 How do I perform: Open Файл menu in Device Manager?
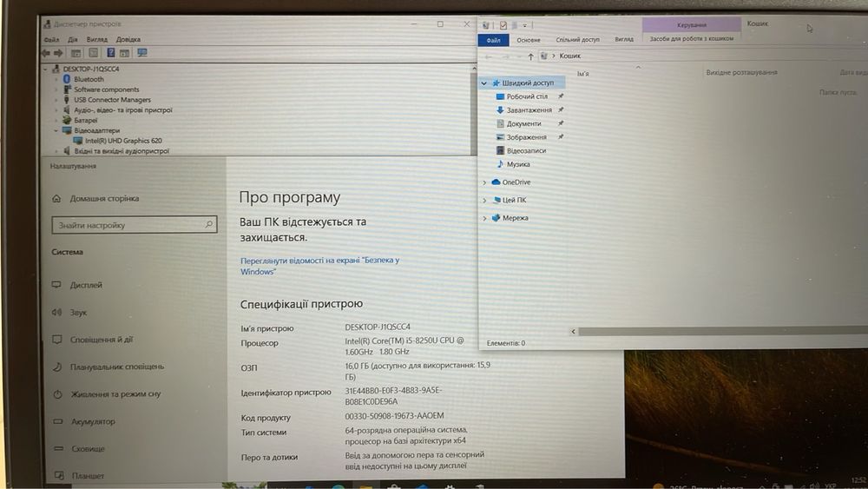[x=51, y=40]
